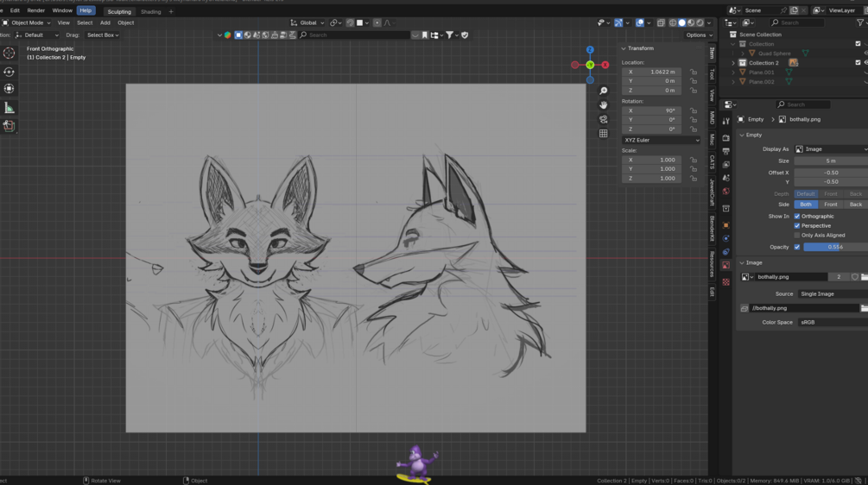Toggle Perspective show-in checkbox
The height and width of the screenshot is (485, 868).
click(797, 225)
